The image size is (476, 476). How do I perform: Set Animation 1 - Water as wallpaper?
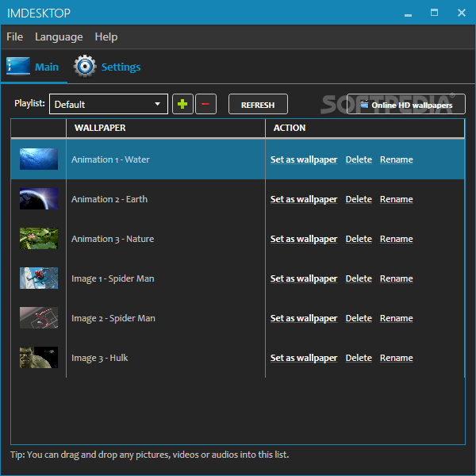[x=304, y=159]
